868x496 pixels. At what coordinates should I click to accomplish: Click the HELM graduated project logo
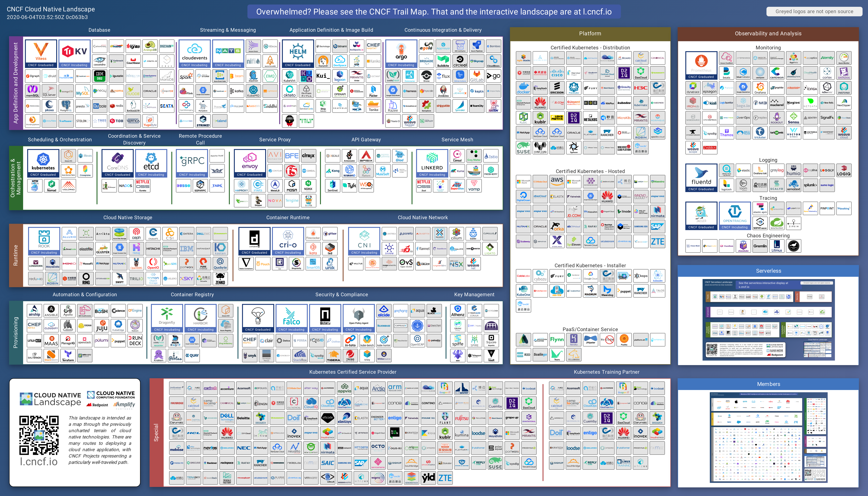click(x=298, y=53)
